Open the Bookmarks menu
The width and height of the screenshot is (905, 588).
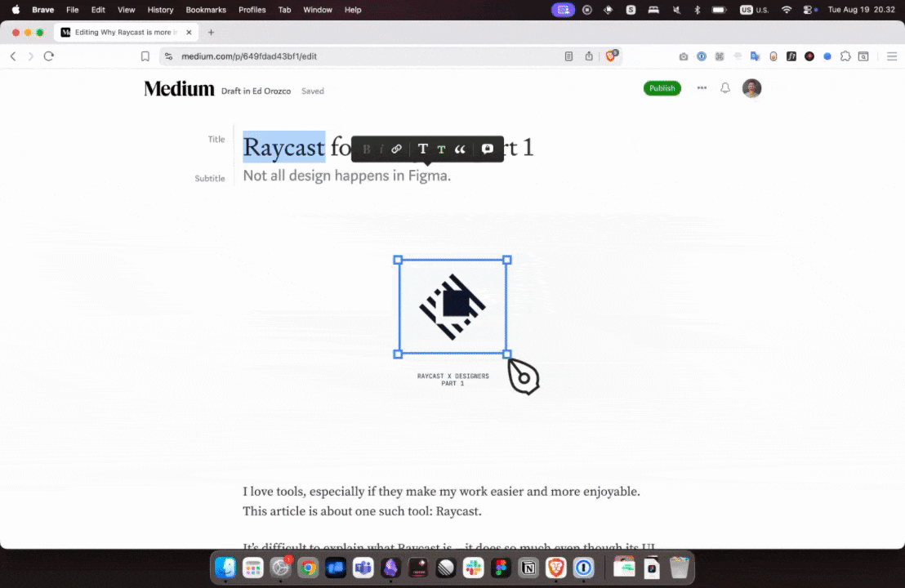click(206, 10)
